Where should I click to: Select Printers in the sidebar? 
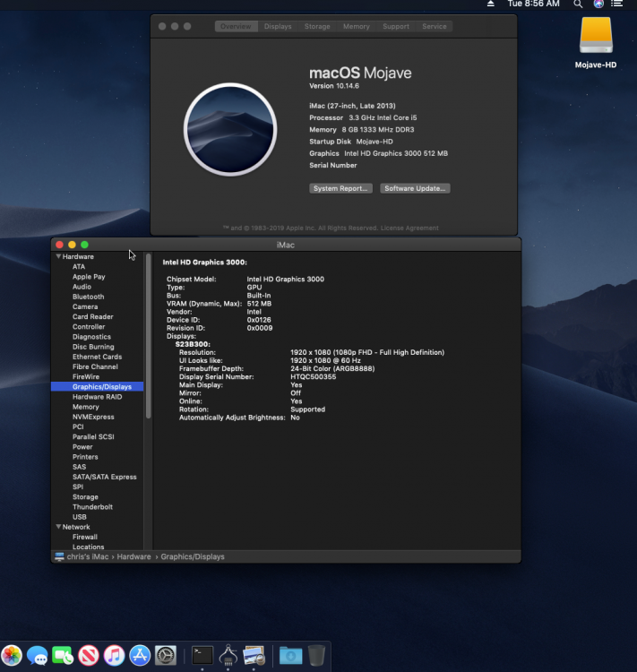click(85, 457)
